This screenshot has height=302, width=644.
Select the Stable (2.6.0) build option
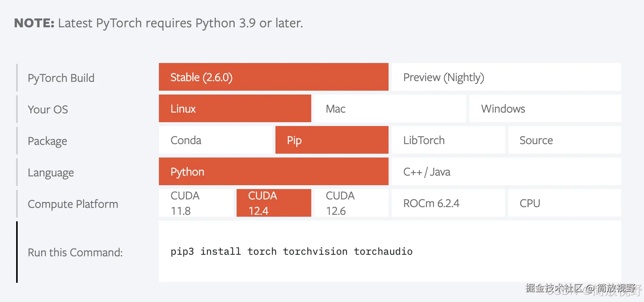point(274,77)
